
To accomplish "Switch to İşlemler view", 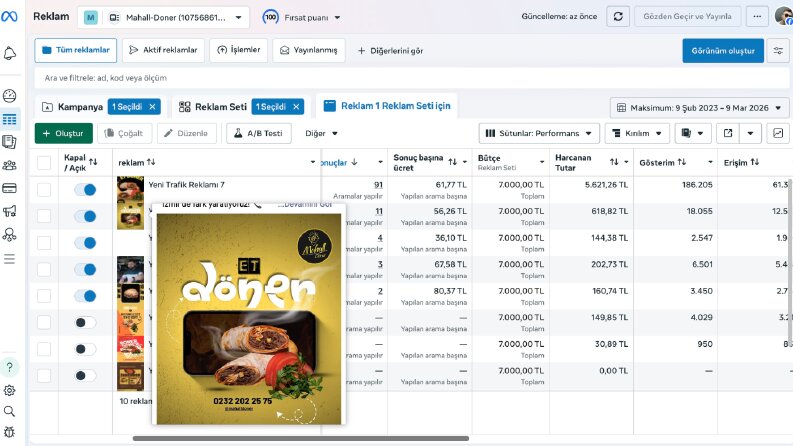I will pyautogui.click(x=239, y=50).
